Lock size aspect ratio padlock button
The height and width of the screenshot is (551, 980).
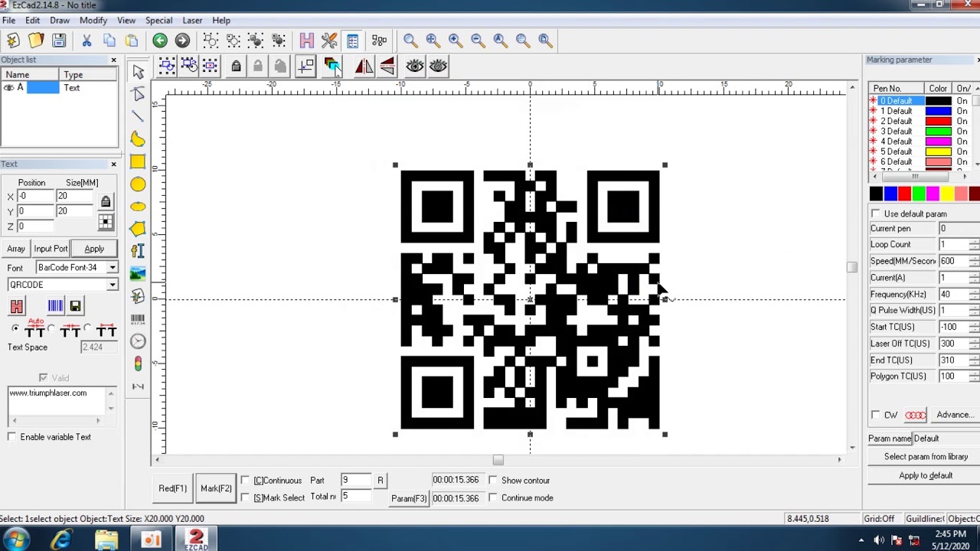[106, 202]
